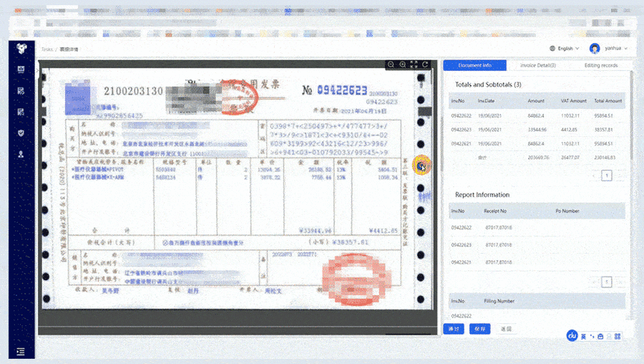
Task: Click the 'VAT Amount' column header
Action: [574, 101]
